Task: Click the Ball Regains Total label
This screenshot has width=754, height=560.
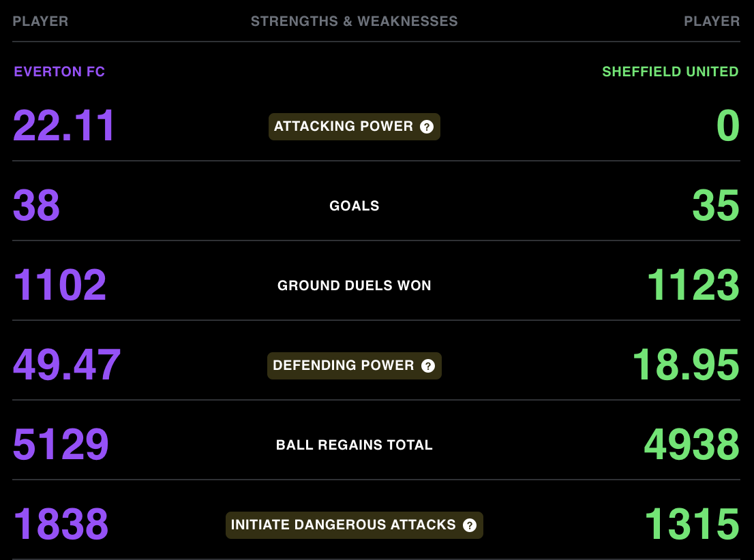Action: (355, 445)
